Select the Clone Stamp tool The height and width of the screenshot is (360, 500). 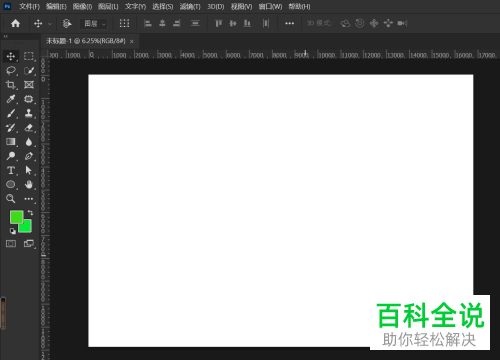tap(29, 113)
